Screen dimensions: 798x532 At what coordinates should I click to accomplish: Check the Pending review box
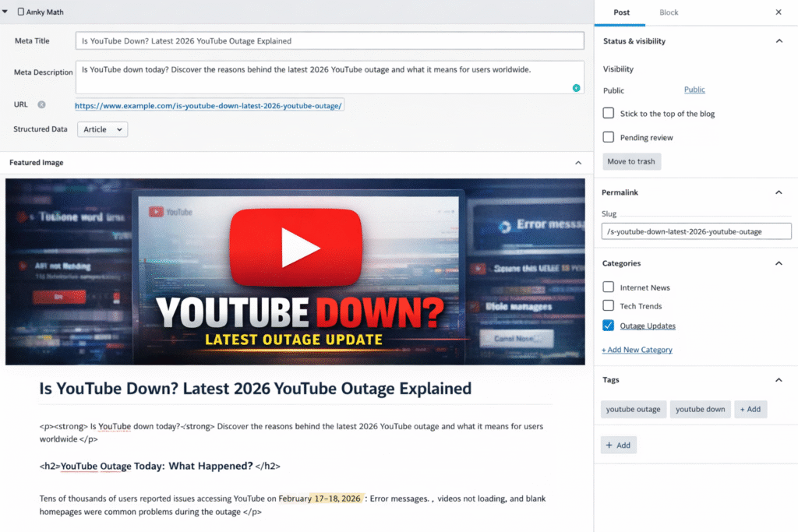(608, 137)
